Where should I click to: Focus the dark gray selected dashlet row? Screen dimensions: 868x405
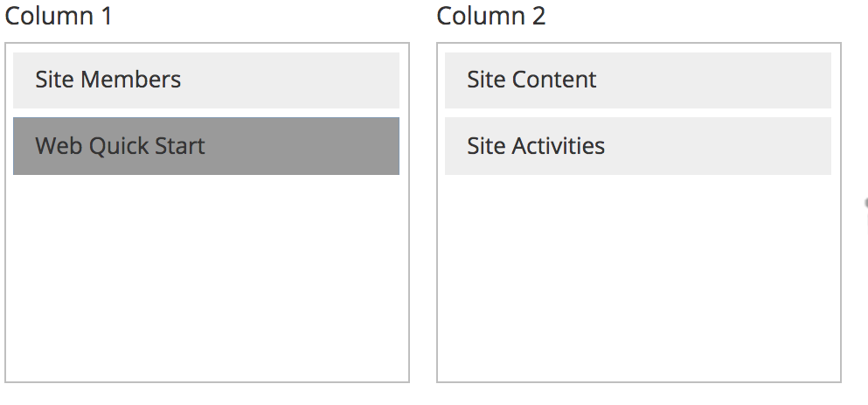[x=206, y=146]
